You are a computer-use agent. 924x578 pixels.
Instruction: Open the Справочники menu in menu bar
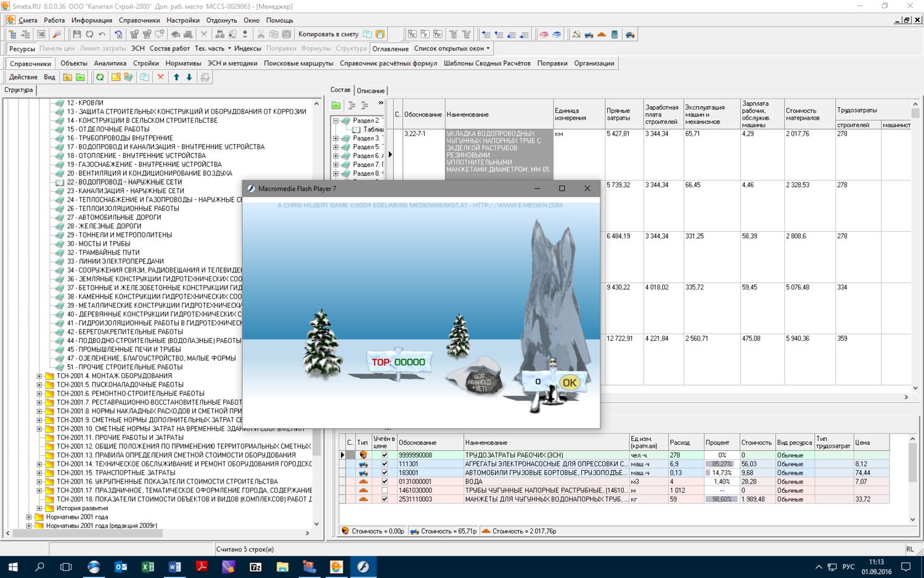139,20
